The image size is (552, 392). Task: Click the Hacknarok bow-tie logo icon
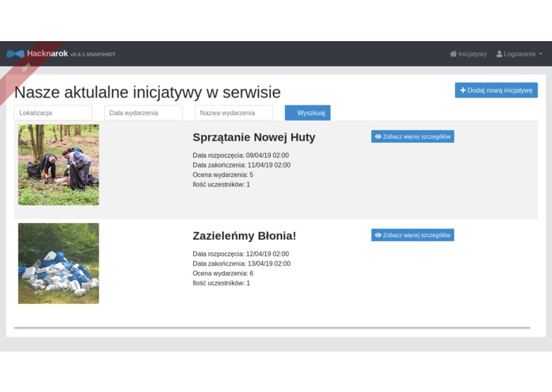16,54
